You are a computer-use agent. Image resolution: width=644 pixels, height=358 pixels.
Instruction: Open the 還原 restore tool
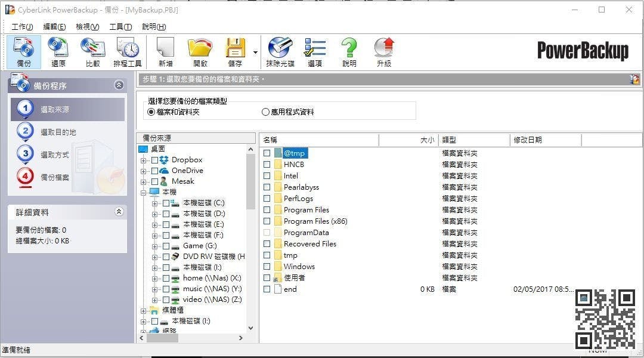pyautogui.click(x=58, y=52)
